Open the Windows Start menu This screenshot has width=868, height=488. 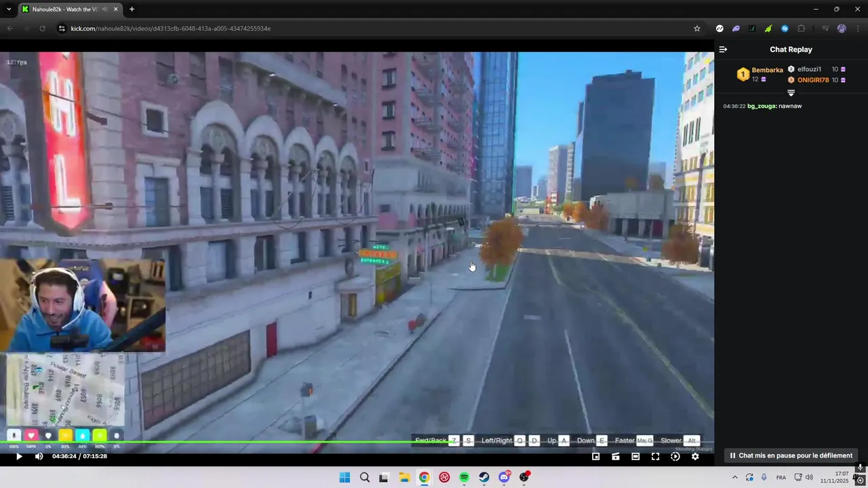pos(344,477)
